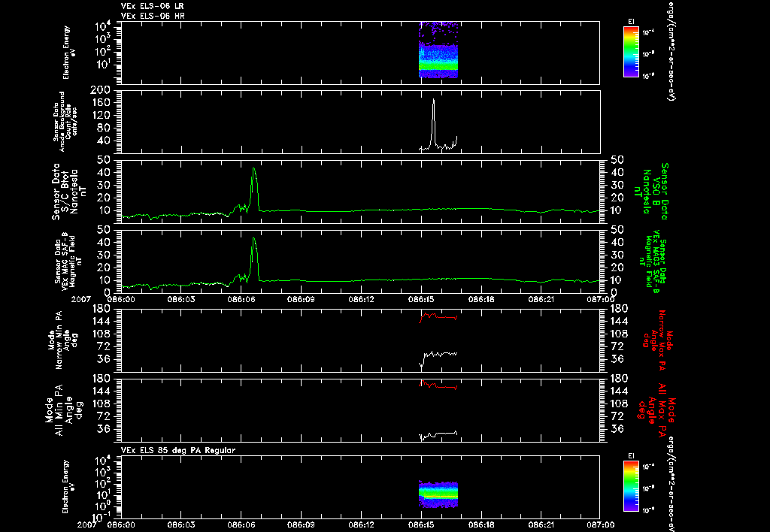The image size is (770, 532).
Task: Click the top EI color scale bar
Action: (x=631, y=52)
